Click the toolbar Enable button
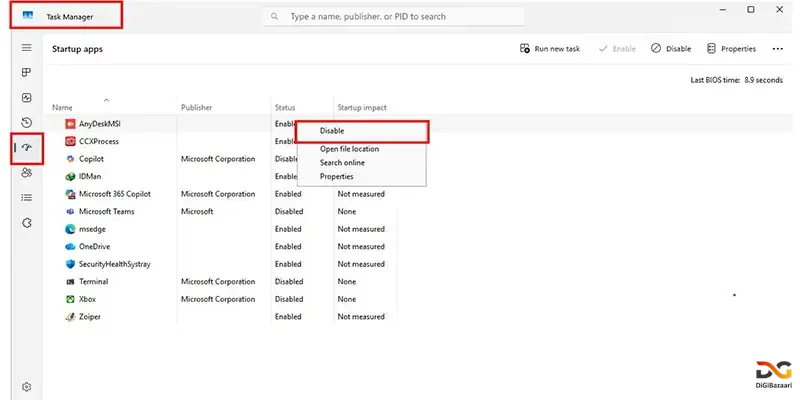This screenshot has width=800, height=400. tap(617, 49)
